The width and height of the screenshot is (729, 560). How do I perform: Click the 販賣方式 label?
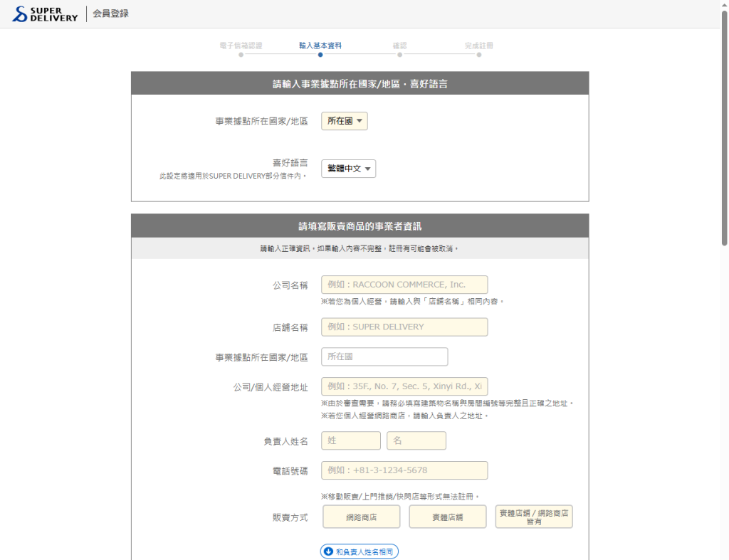[290, 517]
